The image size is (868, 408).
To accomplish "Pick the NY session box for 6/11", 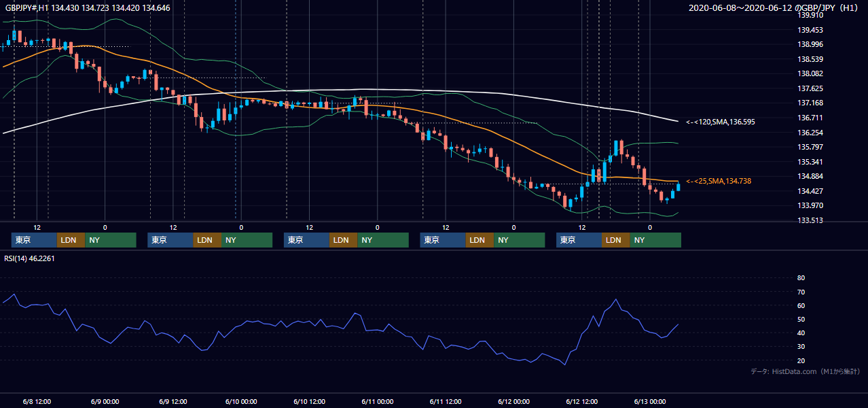I will (519, 240).
